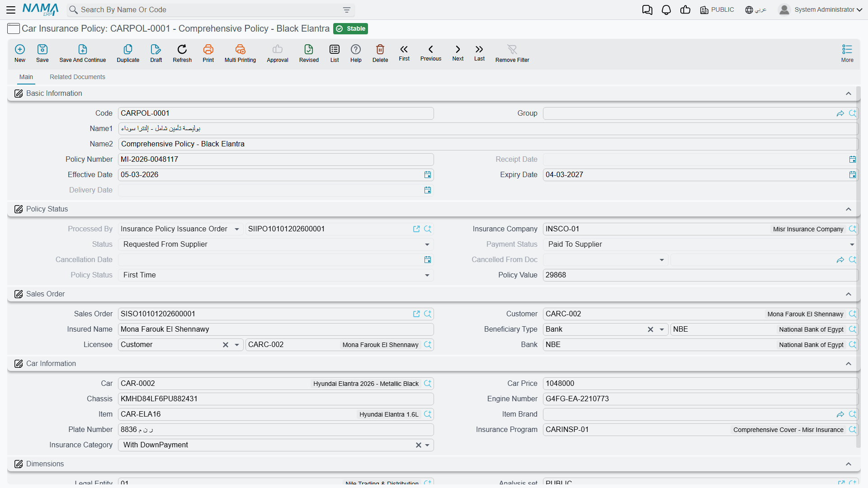This screenshot has width=868, height=488.
Task: Open the More actions menu
Action: coord(847,53)
